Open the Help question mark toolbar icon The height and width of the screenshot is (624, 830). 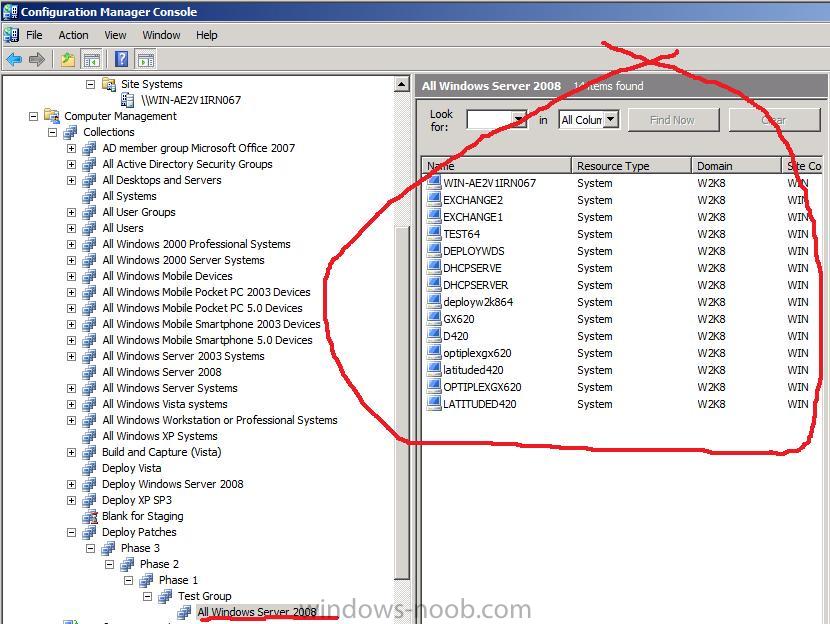click(121, 59)
